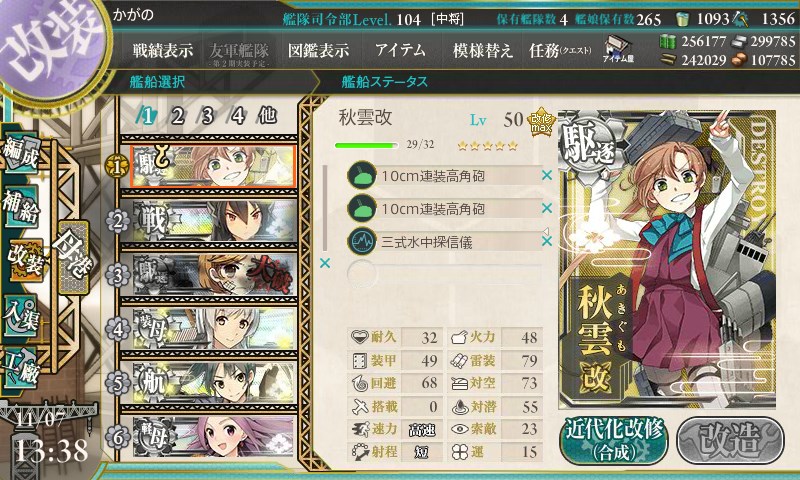Click the first 10cm連装高角砲 equipment icon
Viewport: 800px width, 480px height.
click(362, 175)
